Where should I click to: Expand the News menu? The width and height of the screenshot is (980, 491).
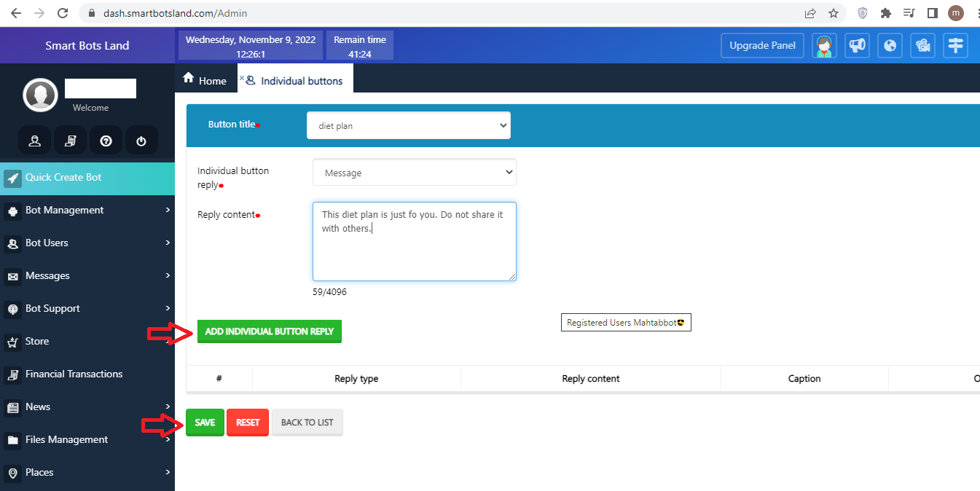pyautogui.click(x=87, y=406)
